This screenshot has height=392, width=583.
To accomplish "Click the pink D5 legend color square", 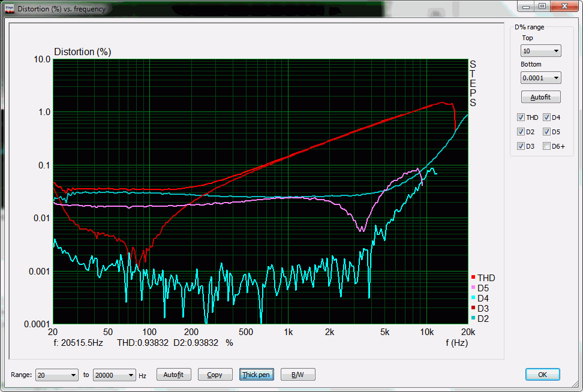I will point(473,288).
